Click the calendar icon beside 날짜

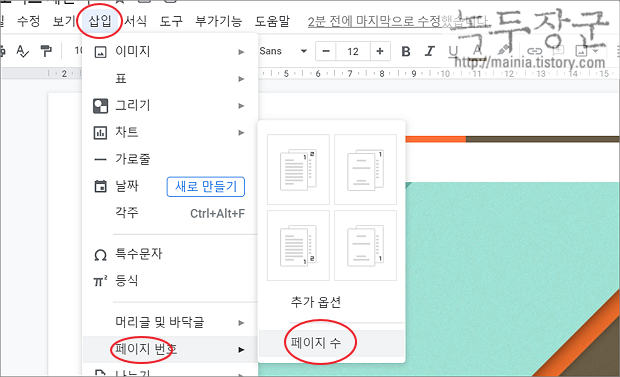[x=100, y=186]
